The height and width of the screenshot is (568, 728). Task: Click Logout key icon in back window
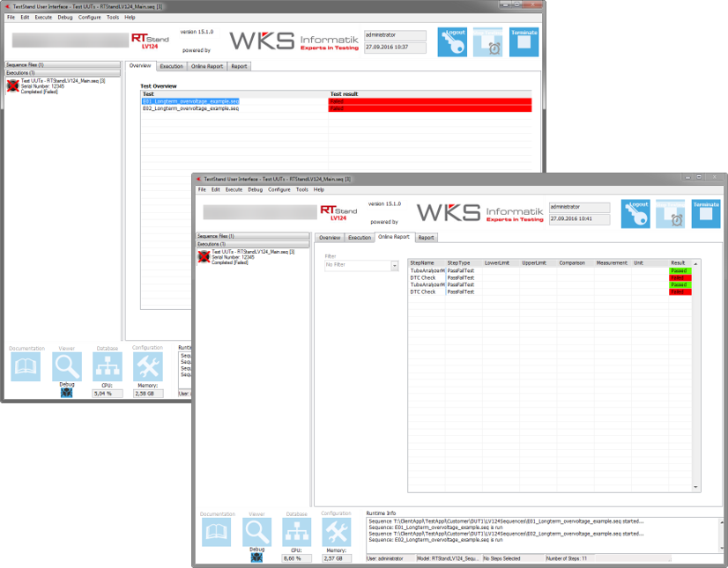[x=452, y=41]
